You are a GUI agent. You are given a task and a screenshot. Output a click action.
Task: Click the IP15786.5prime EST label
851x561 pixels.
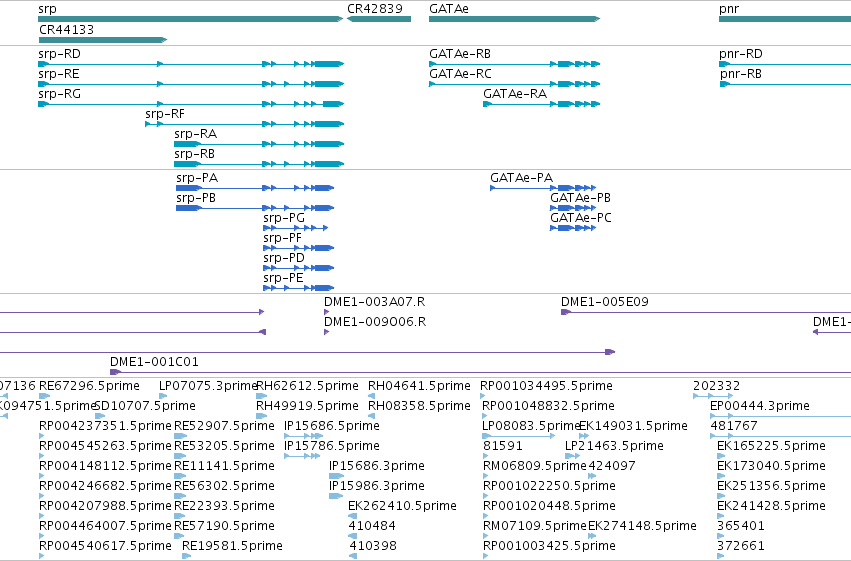pos(332,446)
